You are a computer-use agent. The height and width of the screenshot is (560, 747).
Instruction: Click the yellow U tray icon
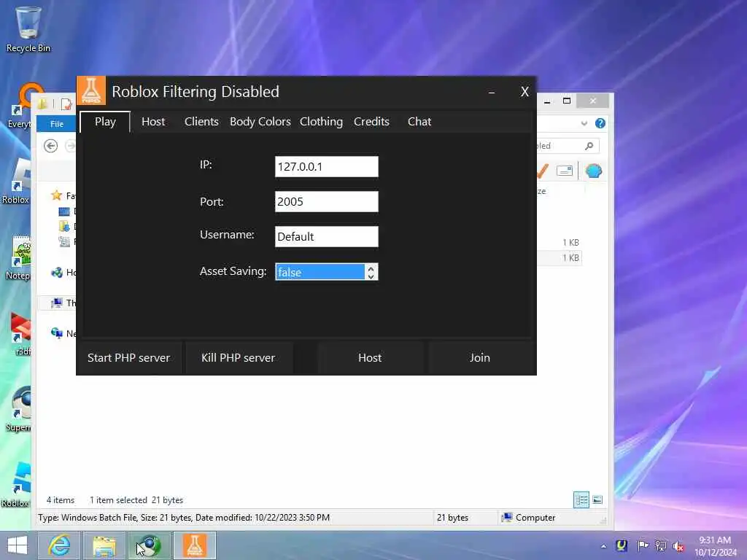click(x=622, y=545)
